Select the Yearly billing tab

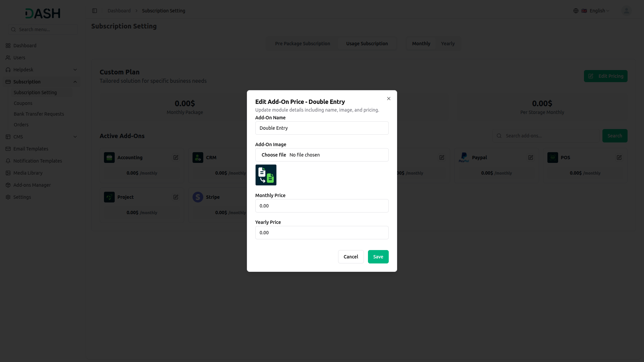click(x=448, y=44)
